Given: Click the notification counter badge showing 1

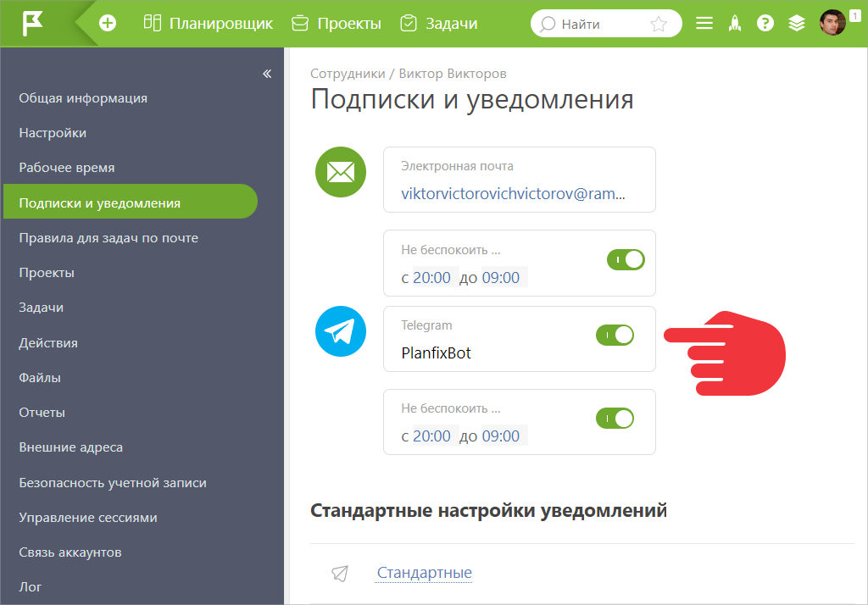Looking at the screenshot, I should point(855,16).
